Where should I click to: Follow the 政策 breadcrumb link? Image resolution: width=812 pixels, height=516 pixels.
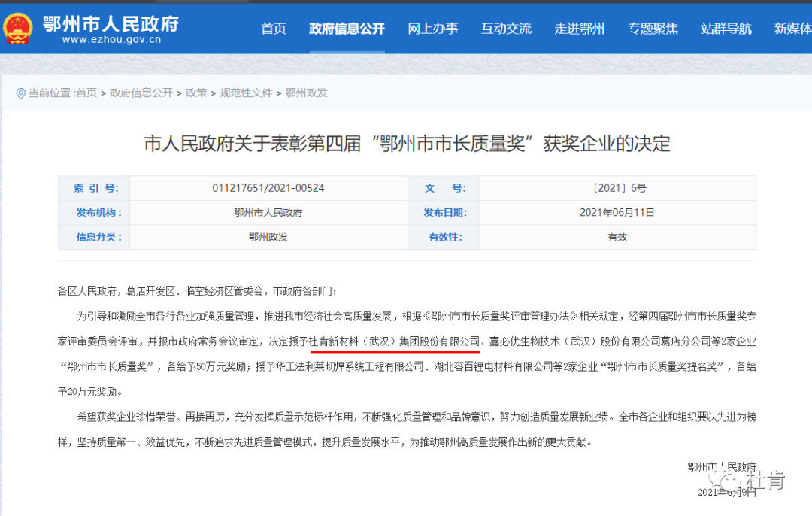[x=196, y=93]
